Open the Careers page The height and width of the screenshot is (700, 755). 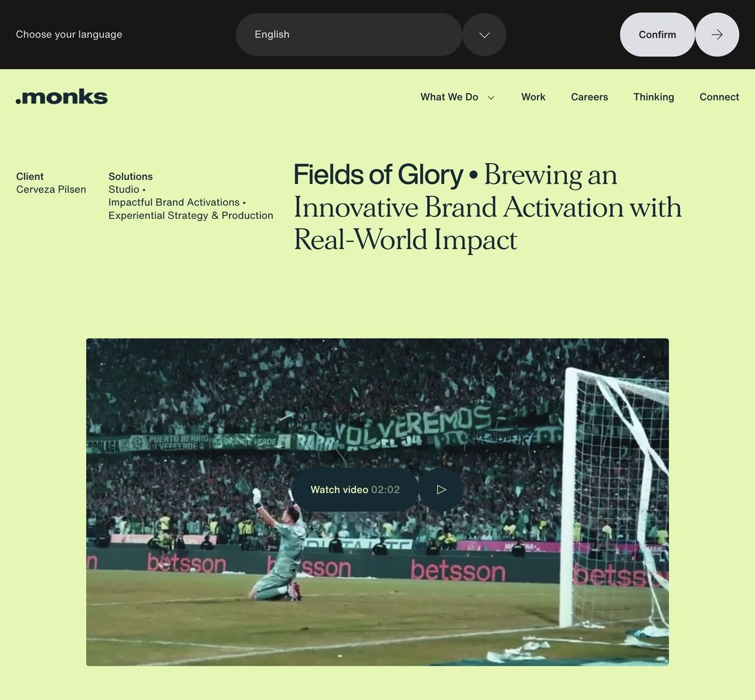[x=590, y=97]
